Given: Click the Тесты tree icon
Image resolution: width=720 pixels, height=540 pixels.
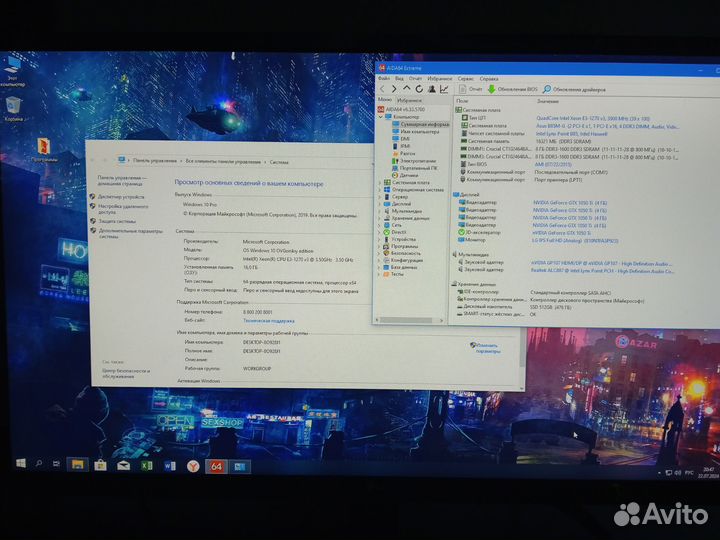Looking at the screenshot, I should point(387,274).
